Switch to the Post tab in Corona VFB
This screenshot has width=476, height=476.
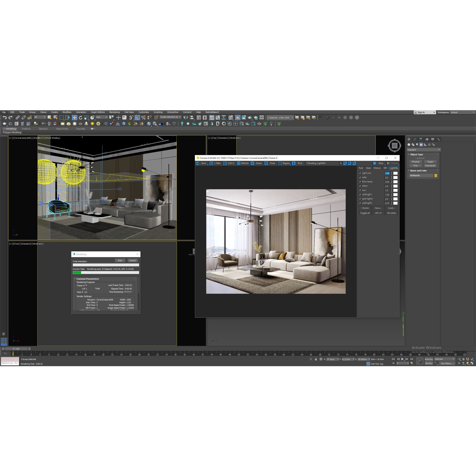click(x=361, y=168)
